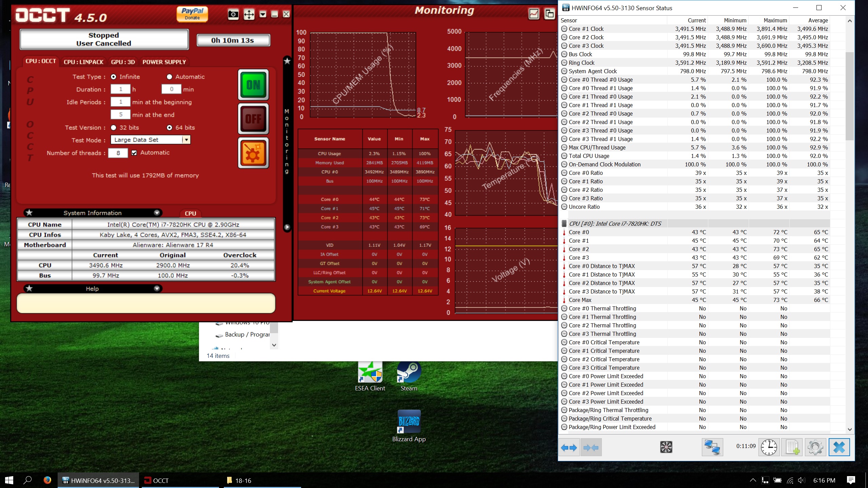
Task: Toggle Automatic number of threads checkbox
Action: click(x=134, y=153)
